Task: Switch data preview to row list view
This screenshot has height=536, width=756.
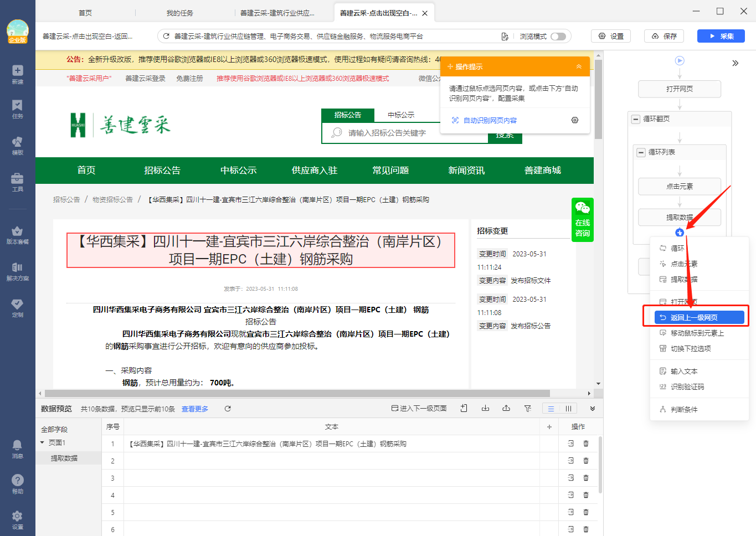Action: tap(551, 409)
